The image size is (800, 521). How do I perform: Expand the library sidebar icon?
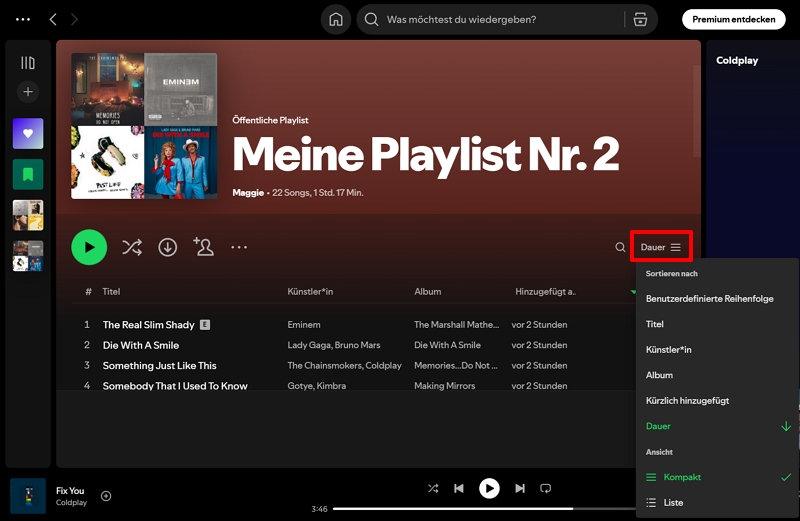tap(28, 63)
